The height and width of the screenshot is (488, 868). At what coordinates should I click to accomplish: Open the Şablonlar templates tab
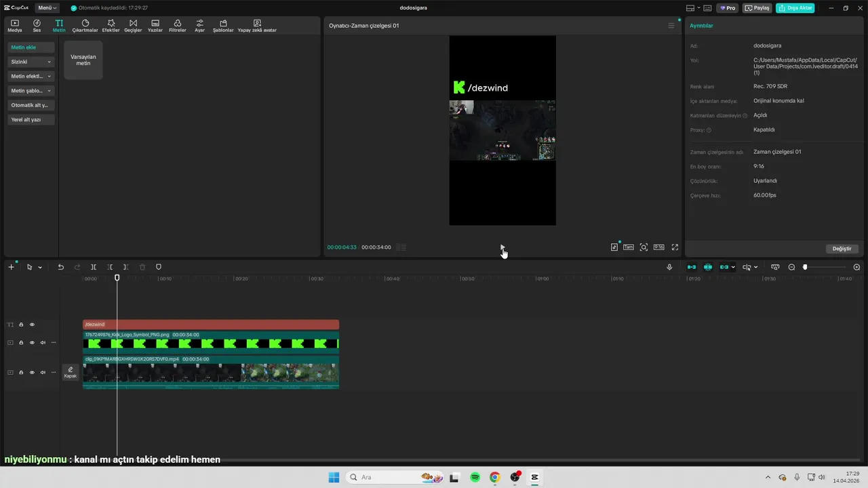223,26
